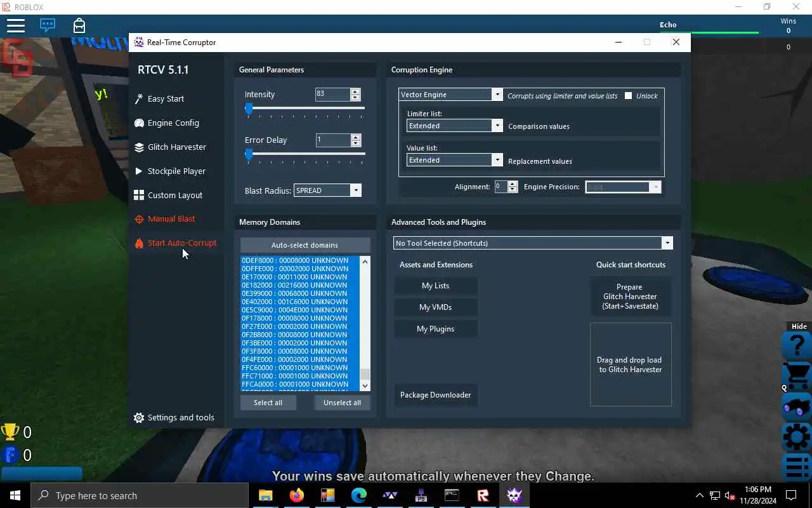Increase the Alignment spinner value

[x=513, y=184]
